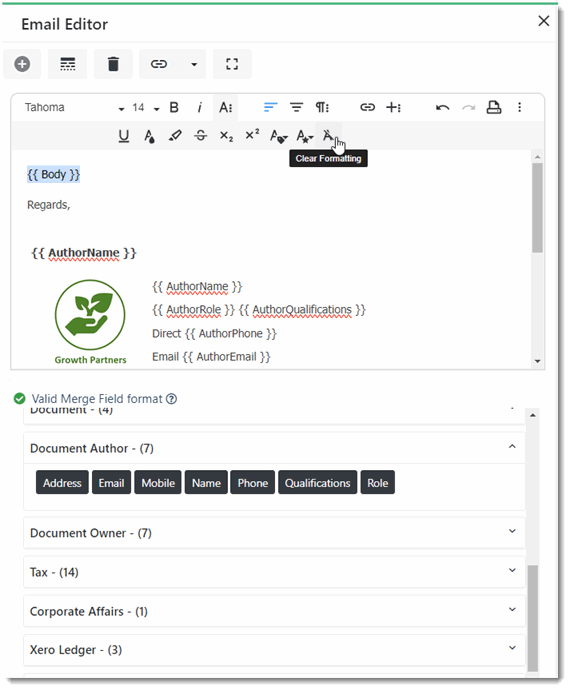The image size is (570, 690).
Task: Collapse the Document Author section
Action: 274,448
